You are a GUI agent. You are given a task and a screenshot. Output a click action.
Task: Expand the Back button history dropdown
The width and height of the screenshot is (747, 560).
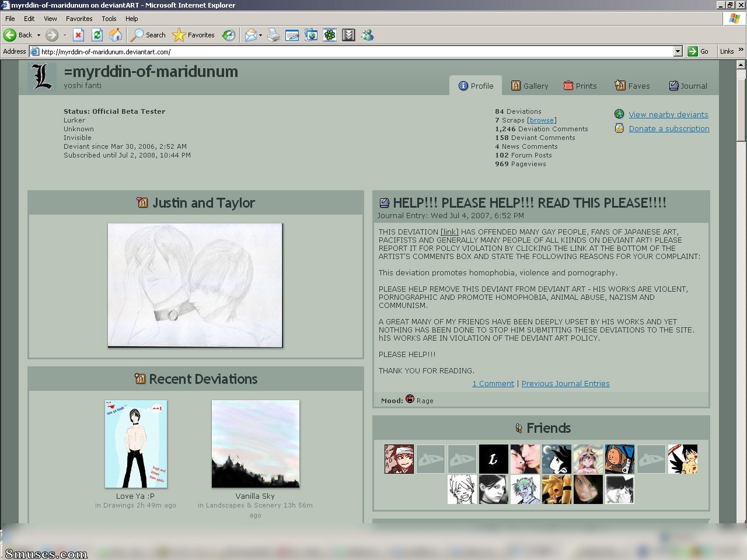coord(39,35)
